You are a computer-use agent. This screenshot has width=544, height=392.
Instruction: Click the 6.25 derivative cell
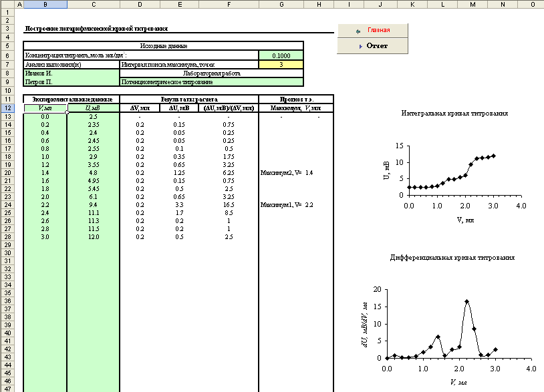pos(229,172)
